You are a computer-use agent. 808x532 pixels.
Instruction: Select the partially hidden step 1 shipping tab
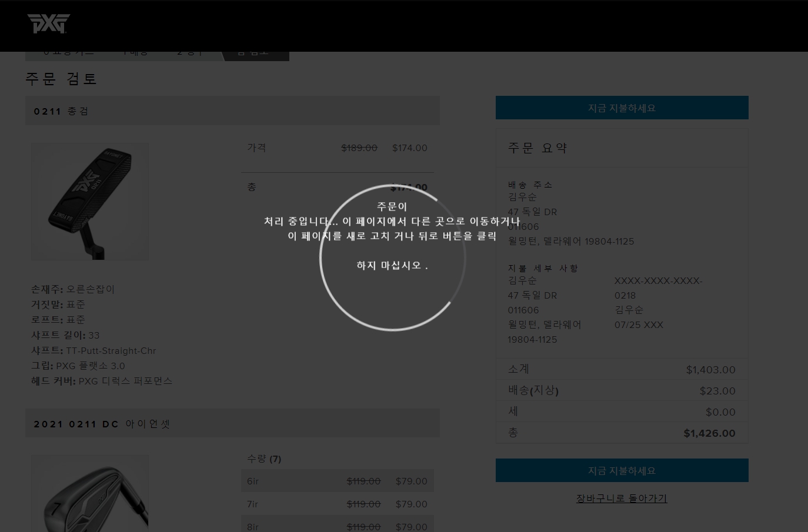coord(135,55)
